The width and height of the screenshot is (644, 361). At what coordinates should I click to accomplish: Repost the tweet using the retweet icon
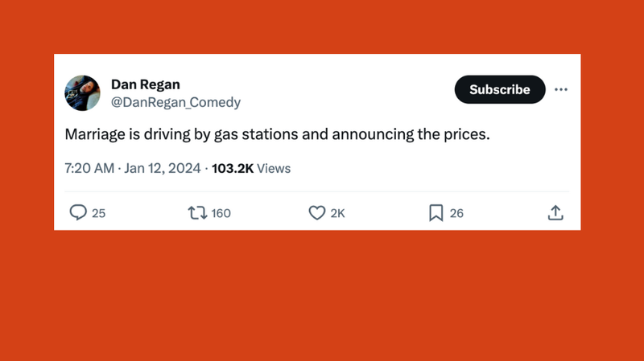point(196,212)
